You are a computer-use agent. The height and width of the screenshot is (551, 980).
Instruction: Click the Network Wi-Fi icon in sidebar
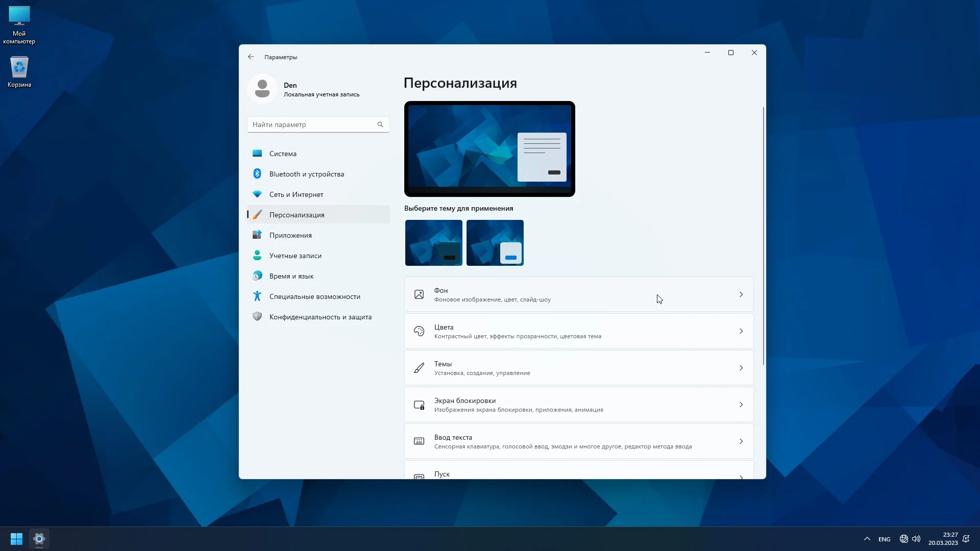(x=257, y=194)
